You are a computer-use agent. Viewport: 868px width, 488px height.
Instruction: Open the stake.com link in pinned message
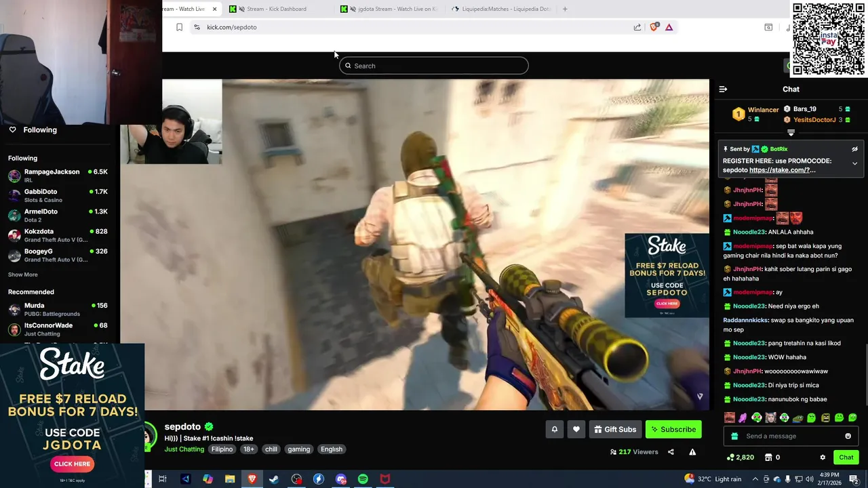click(783, 170)
